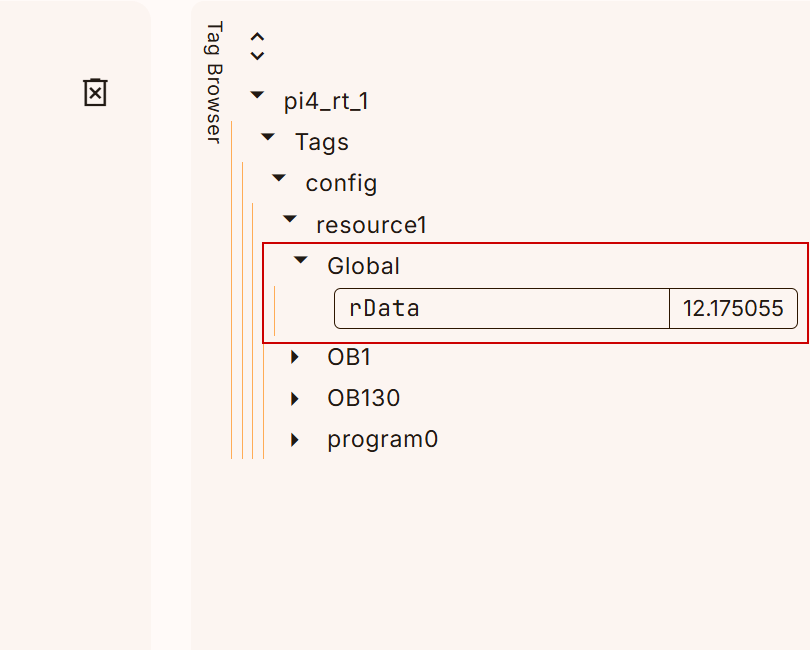Screen dimensions: 810x650
Task: Expand the program0 node arrow
Action: coord(295,439)
